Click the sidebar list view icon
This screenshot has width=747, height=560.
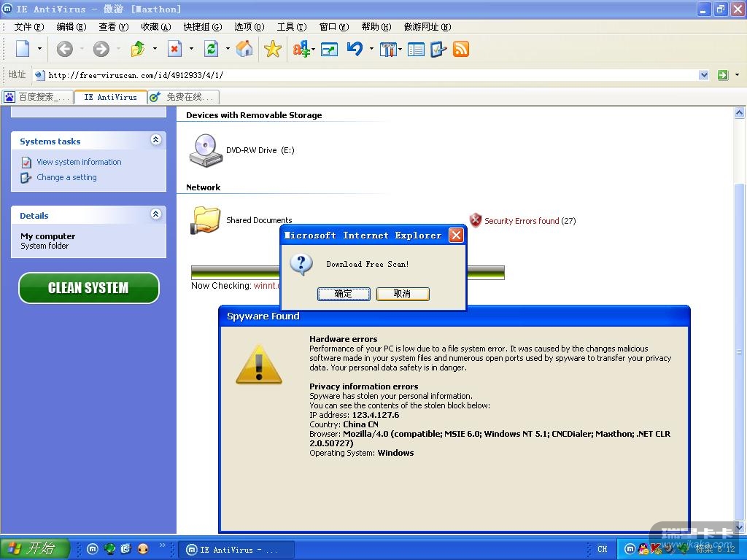[x=416, y=49]
